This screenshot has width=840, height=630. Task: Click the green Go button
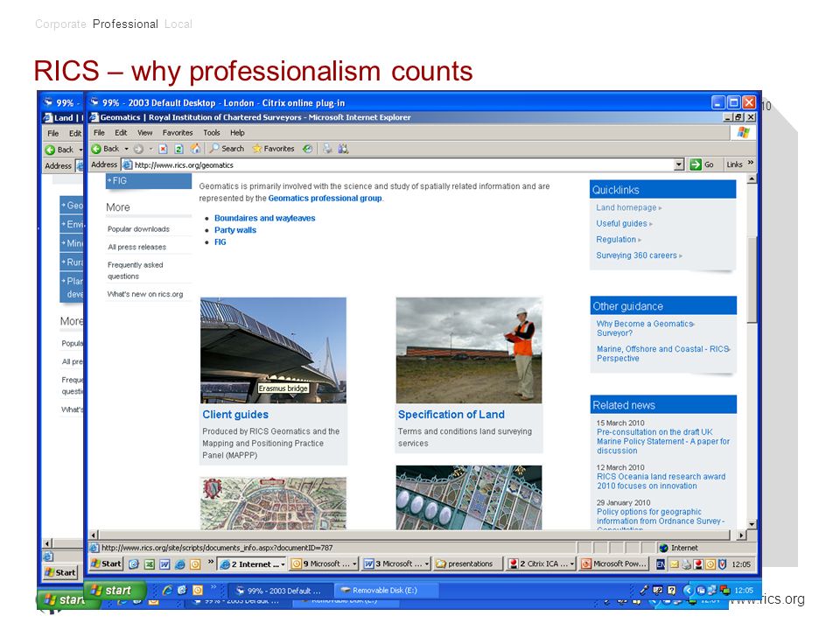coord(703,164)
